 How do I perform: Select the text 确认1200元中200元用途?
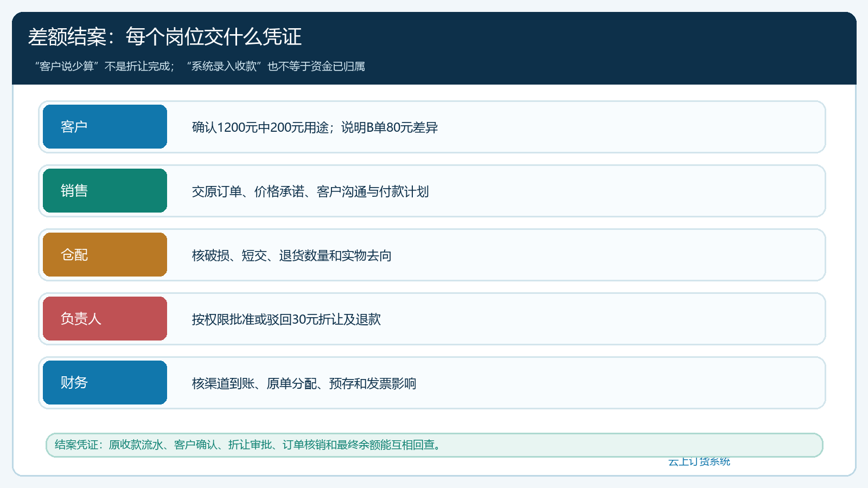click(260, 127)
